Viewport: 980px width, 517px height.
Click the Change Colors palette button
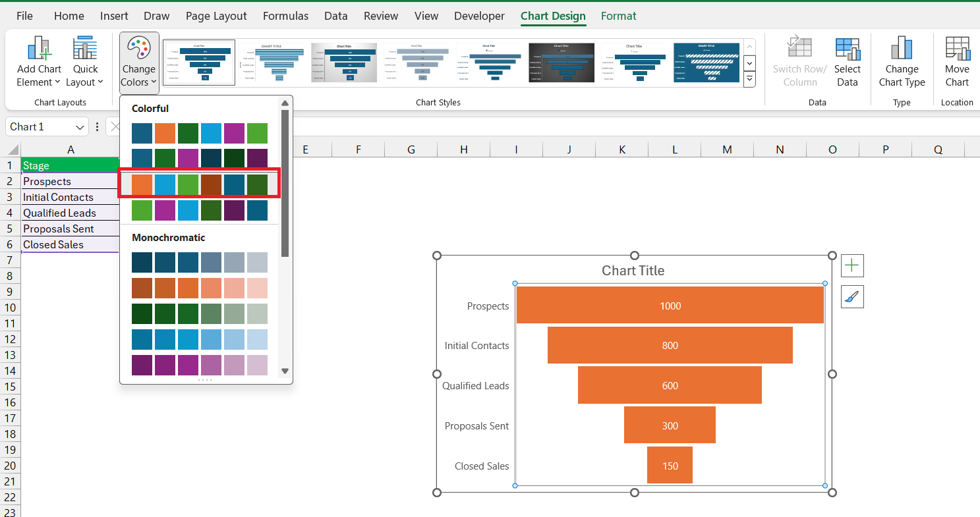point(139,62)
